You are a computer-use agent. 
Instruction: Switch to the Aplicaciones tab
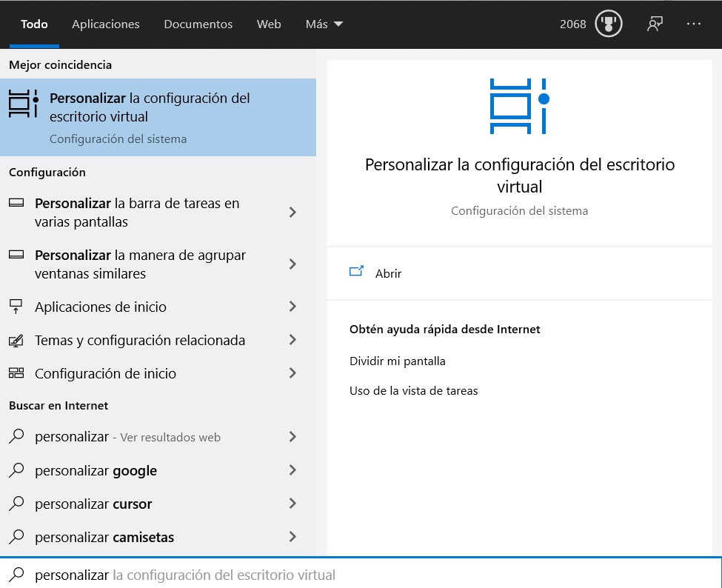click(x=105, y=24)
